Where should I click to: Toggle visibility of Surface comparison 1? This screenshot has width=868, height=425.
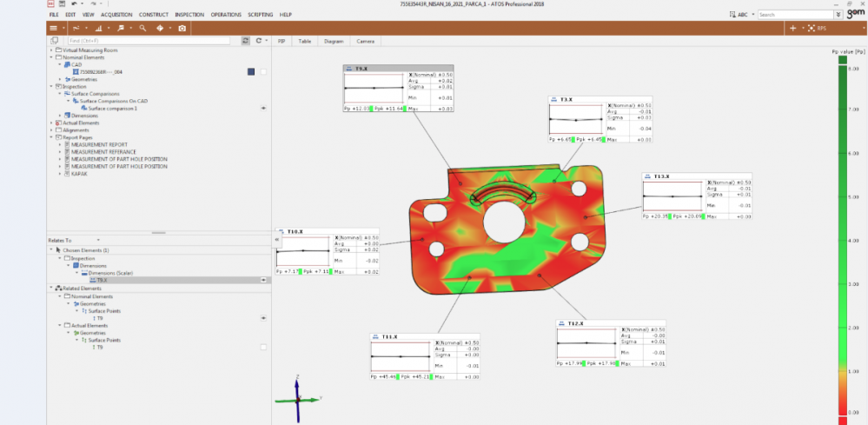click(x=263, y=108)
